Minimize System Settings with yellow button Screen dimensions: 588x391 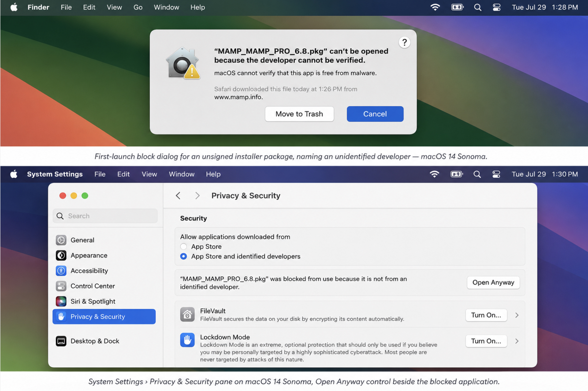pos(74,195)
